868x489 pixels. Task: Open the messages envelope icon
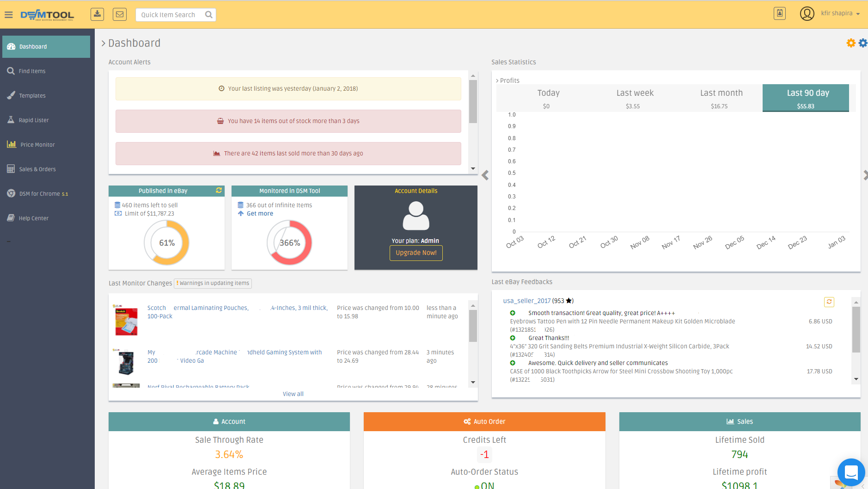tap(120, 14)
